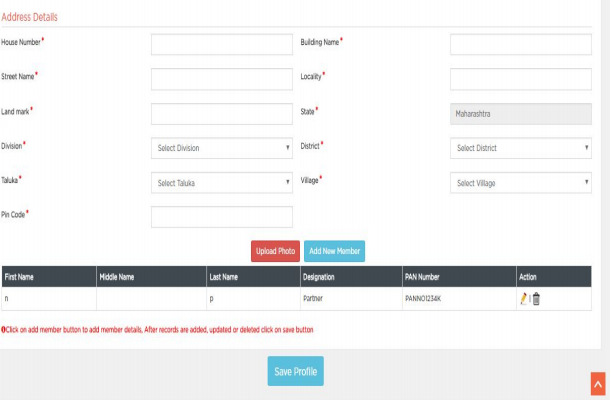Focus the House Number text field
The image size is (611, 400).
[221, 45]
